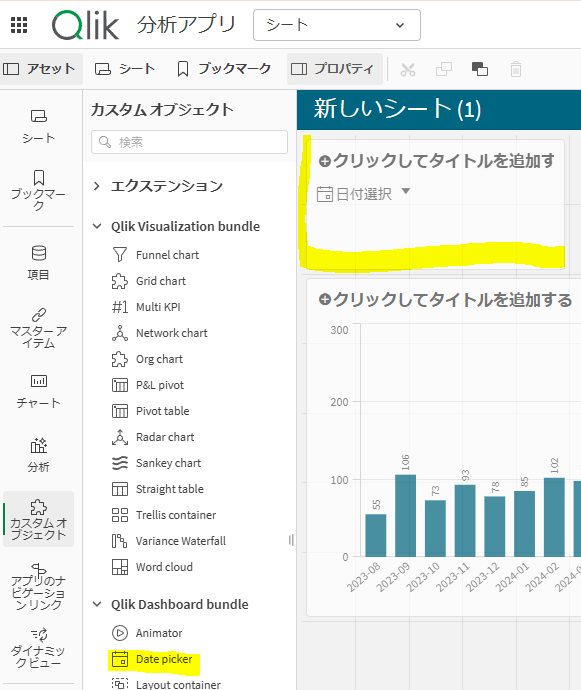
Task: Select the Multi KPI item
Action: (146, 307)
